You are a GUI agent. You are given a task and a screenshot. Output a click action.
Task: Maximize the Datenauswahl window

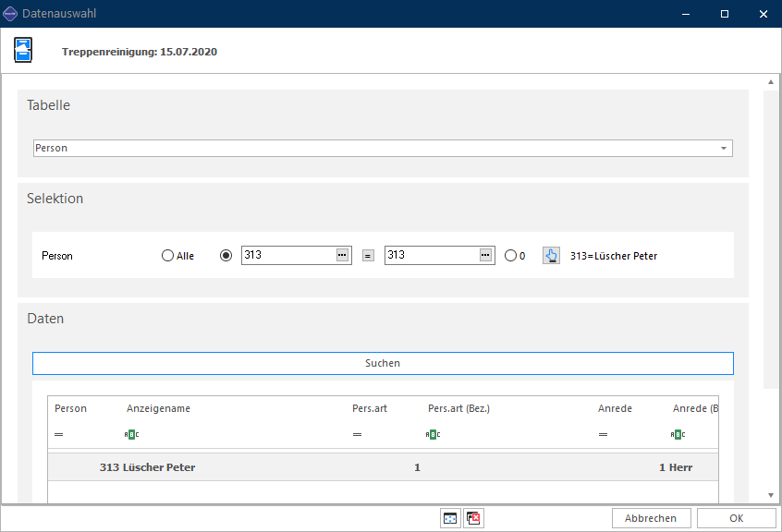(725, 14)
